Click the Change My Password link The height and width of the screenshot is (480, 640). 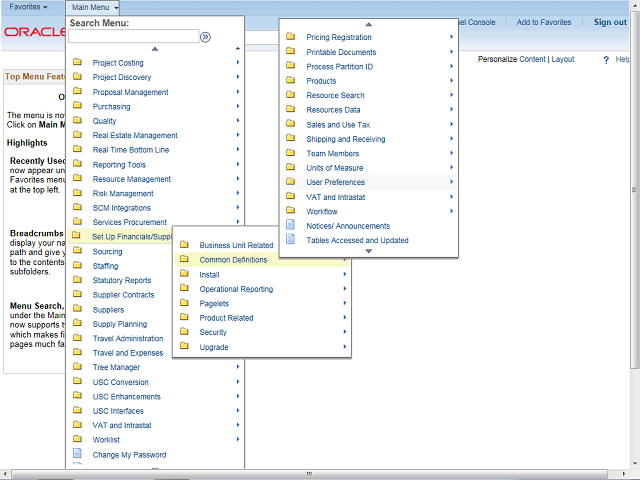(129, 455)
